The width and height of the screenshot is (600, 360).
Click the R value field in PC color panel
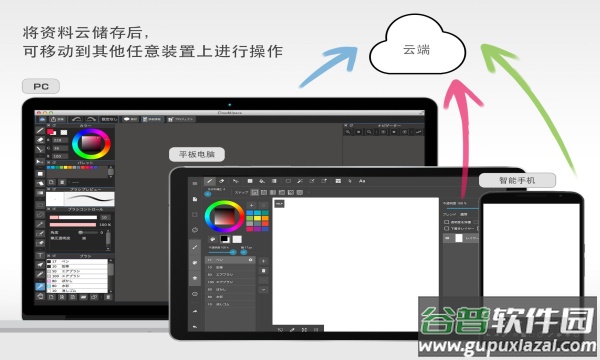click(x=60, y=140)
